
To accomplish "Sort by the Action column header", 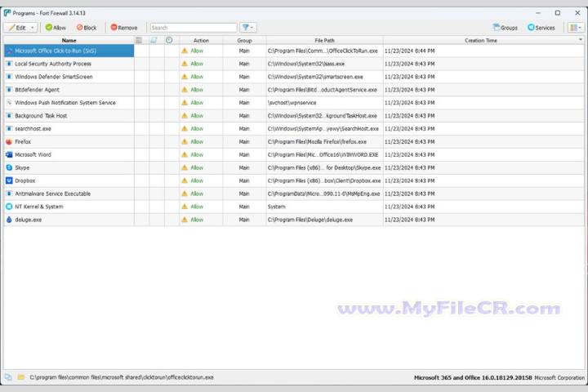I will tap(201, 40).
